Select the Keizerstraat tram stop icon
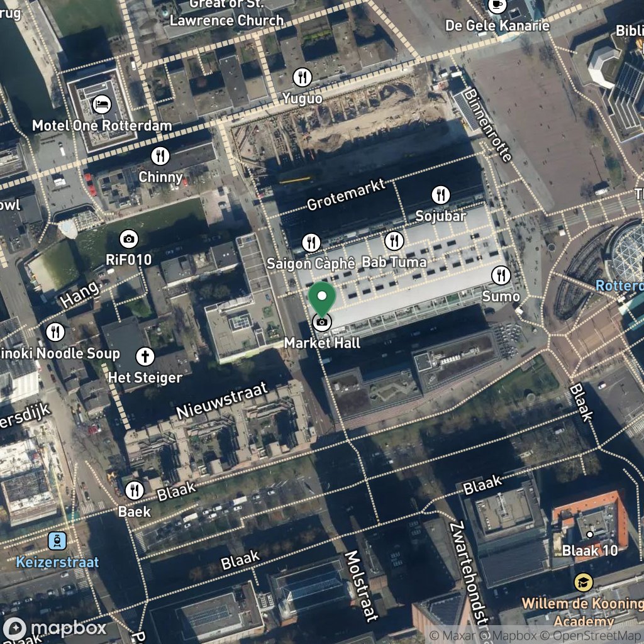Image resolution: width=644 pixels, height=644 pixels. click(x=57, y=541)
